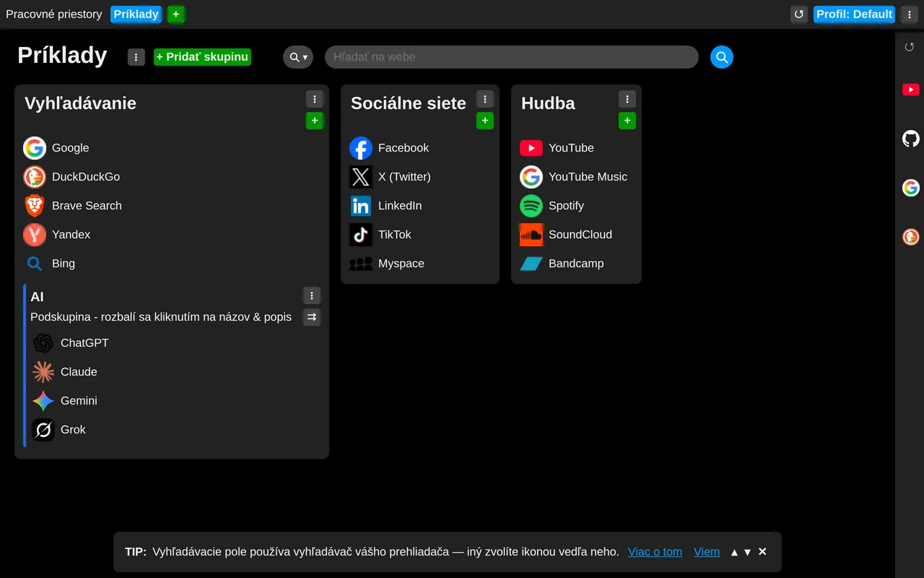Collapse the AI subgroup by its title

coord(38,297)
